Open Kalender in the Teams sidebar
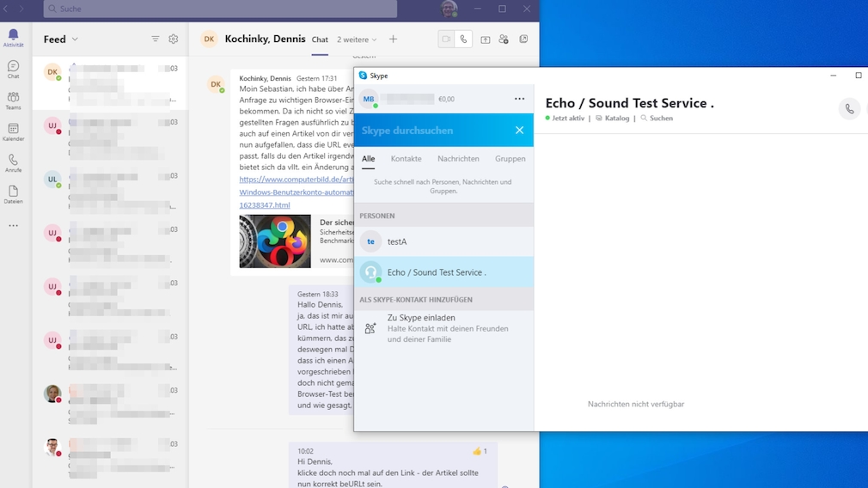The height and width of the screenshot is (488, 868). tap(13, 132)
